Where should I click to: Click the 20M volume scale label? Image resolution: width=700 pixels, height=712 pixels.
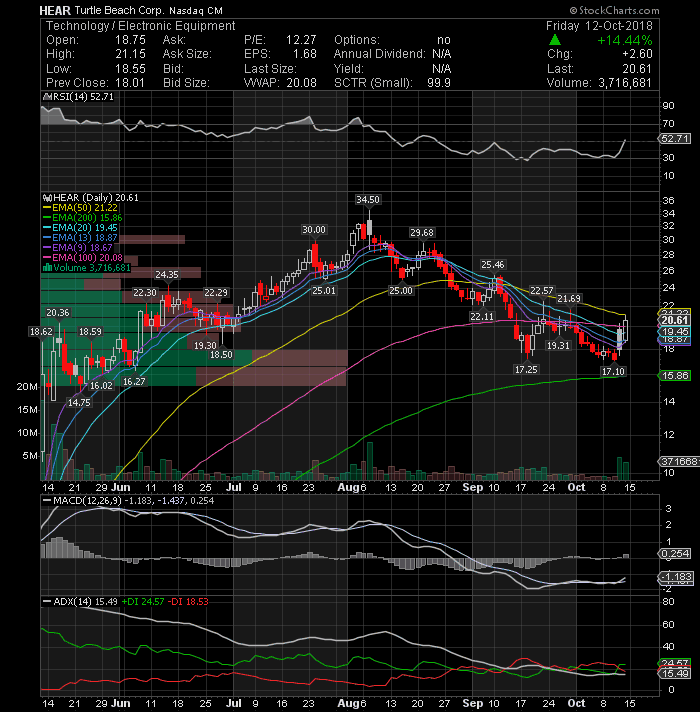(27, 387)
